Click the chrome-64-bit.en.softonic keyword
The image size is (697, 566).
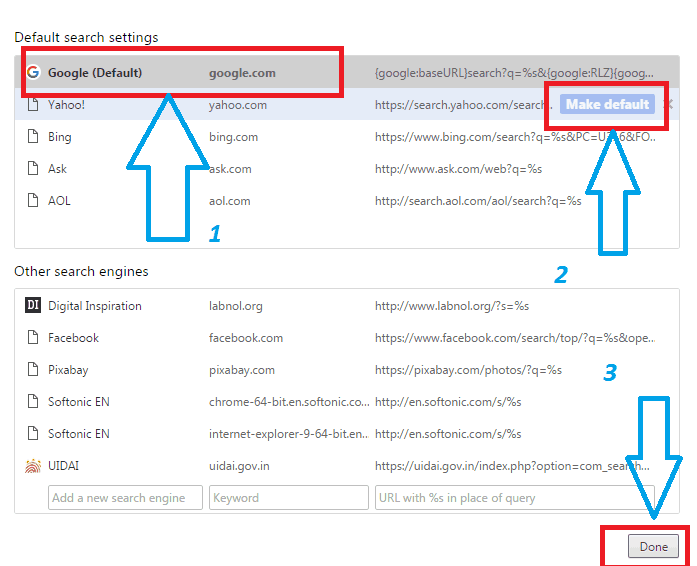click(x=289, y=402)
